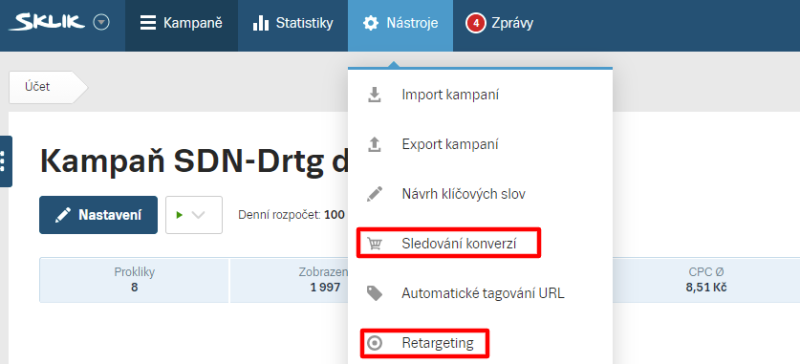This screenshot has width=800, height=364.
Task: Expand the side panel handle with three dots
Action: coord(5,161)
